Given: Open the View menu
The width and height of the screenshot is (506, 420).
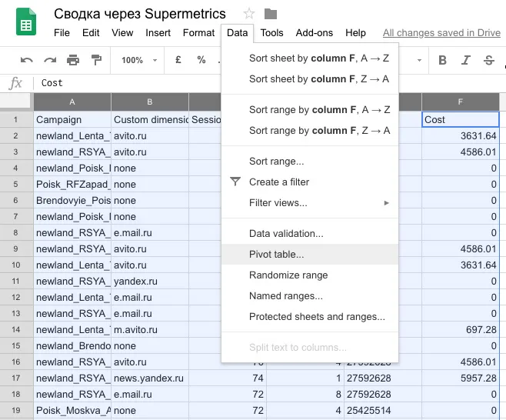Looking at the screenshot, I should (x=122, y=33).
